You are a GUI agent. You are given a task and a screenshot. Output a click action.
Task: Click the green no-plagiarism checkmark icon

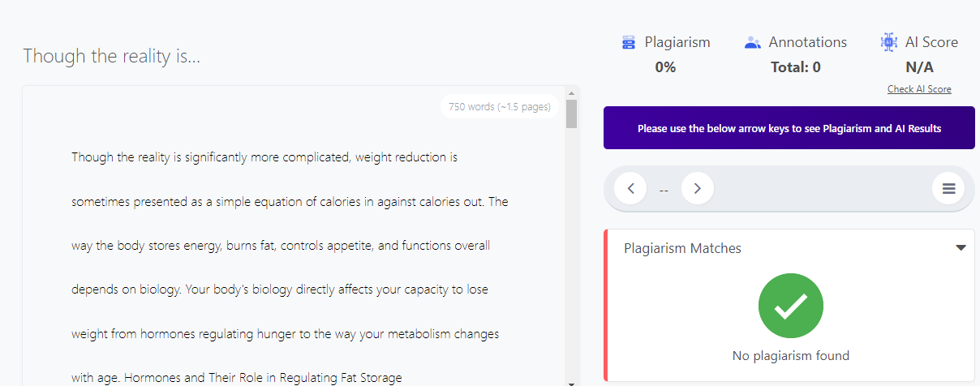click(791, 306)
